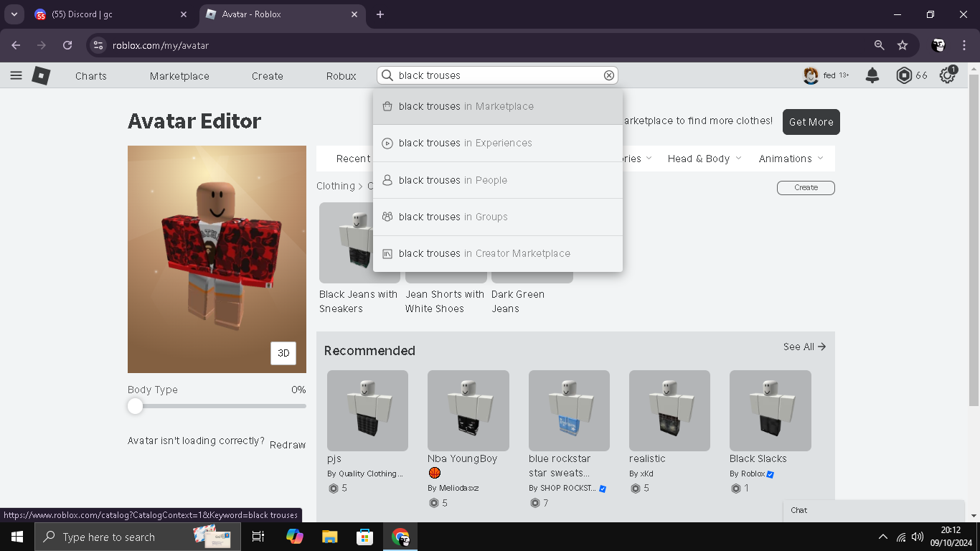Open Microsoft Store from the taskbar
Image resolution: width=980 pixels, height=551 pixels.
click(364, 537)
